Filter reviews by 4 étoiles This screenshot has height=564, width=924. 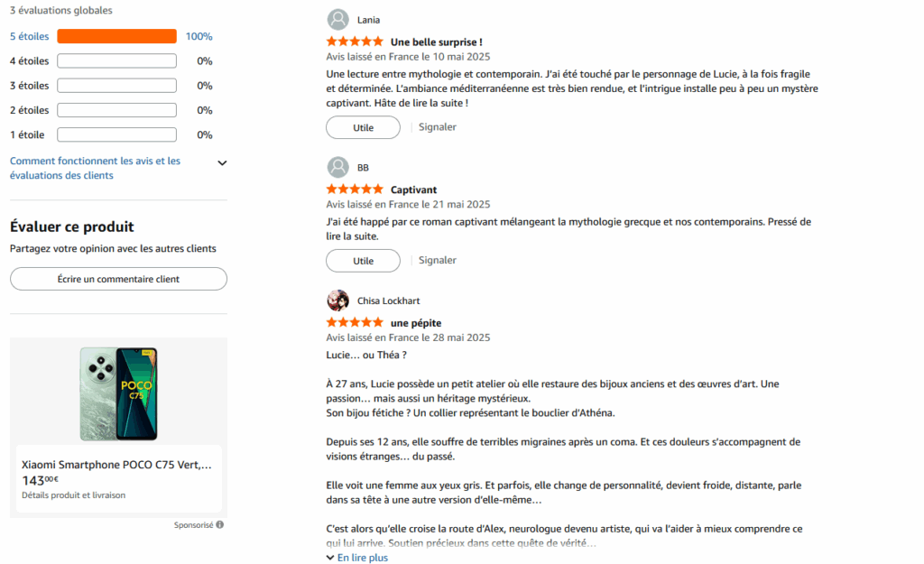click(x=29, y=61)
